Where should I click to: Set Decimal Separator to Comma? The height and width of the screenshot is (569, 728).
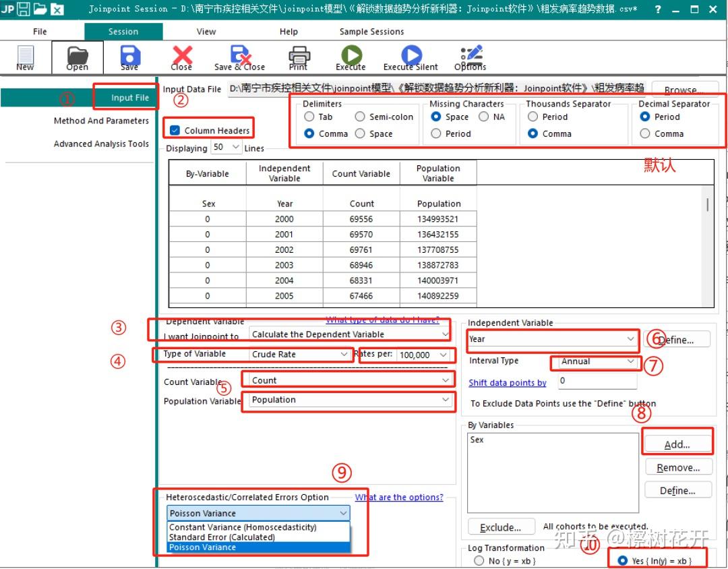pyautogui.click(x=644, y=133)
